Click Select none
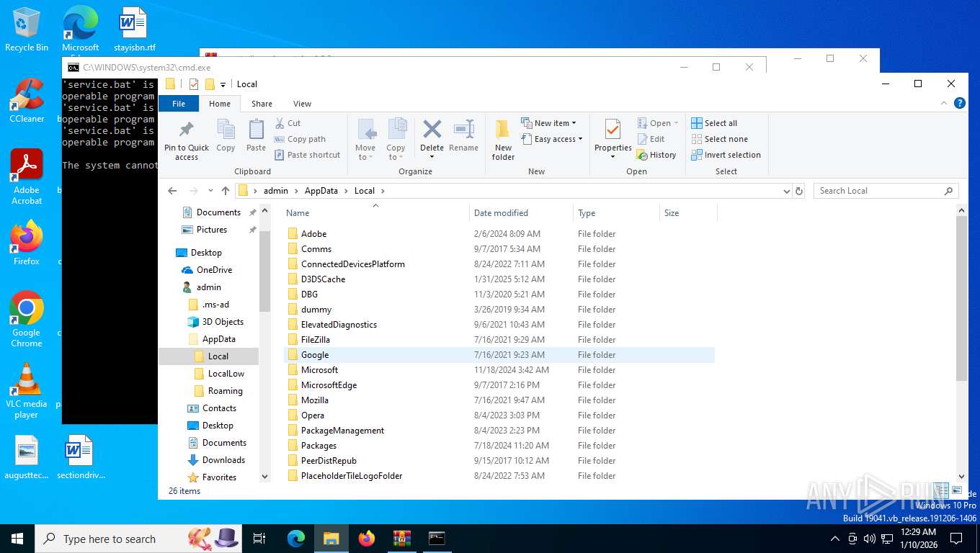Viewport: 980px width, 553px height. click(719, 139)
